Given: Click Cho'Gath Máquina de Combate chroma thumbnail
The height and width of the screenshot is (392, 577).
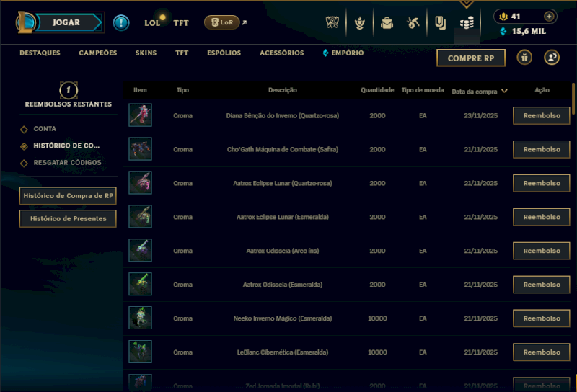Looking at the screenshot, I should click(x=140, y=149).
